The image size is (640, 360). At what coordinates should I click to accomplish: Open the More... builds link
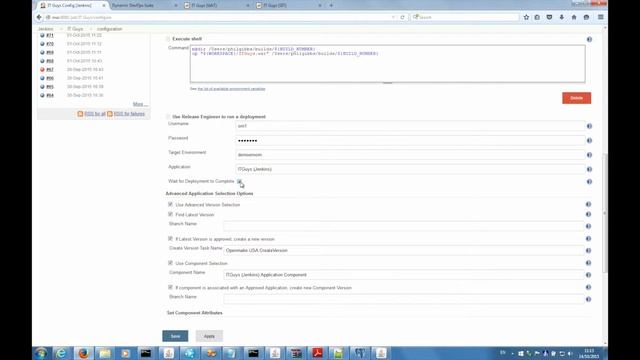coord(140,104)
